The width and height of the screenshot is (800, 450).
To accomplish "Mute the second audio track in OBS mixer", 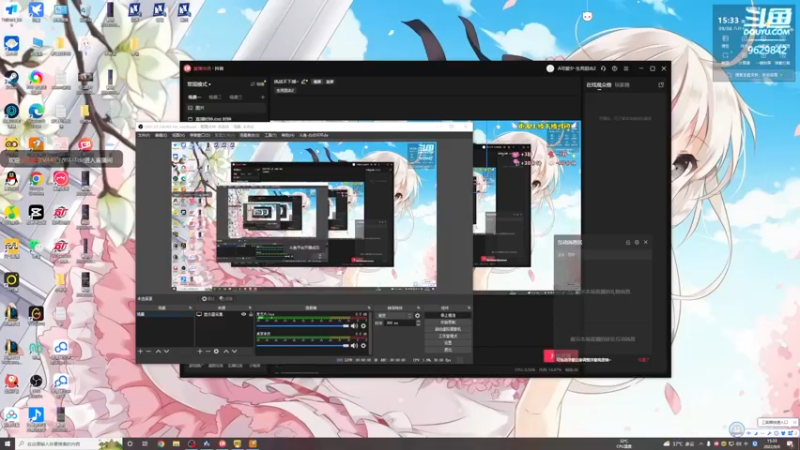I will coord(354,345).
